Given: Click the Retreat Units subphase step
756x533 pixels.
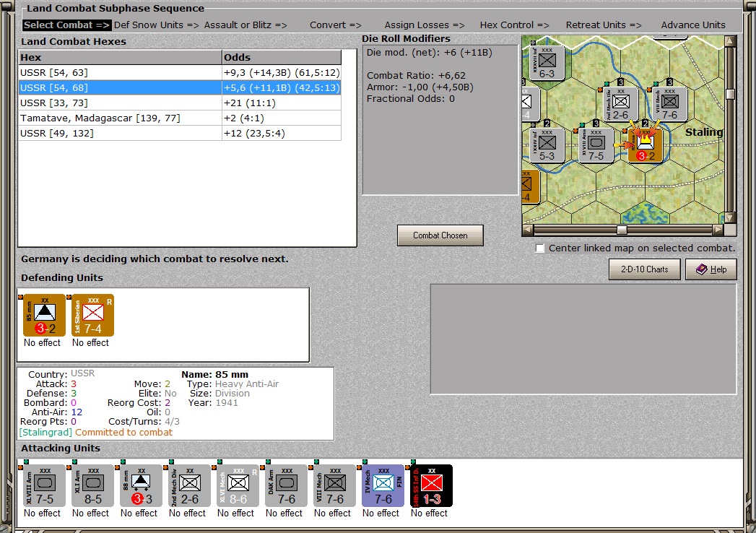Looking at the screenshot, I should point(604,25).
